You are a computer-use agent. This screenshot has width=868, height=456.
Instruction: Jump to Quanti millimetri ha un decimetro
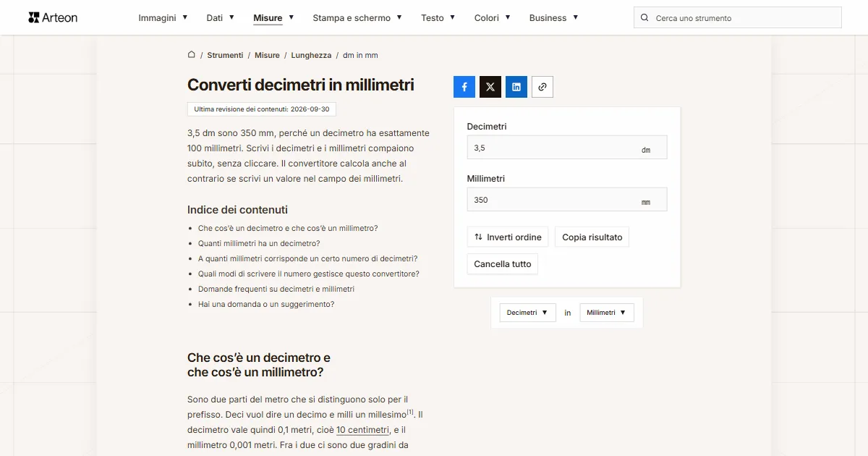tap(259, 243)
